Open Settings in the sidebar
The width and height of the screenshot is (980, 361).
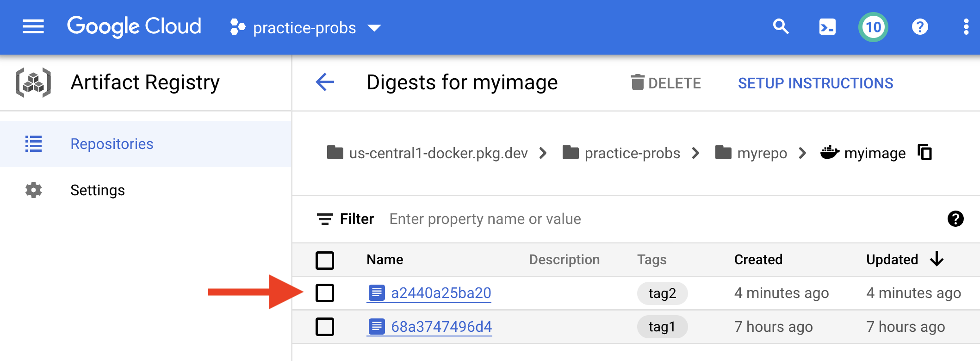coord(146,190)
